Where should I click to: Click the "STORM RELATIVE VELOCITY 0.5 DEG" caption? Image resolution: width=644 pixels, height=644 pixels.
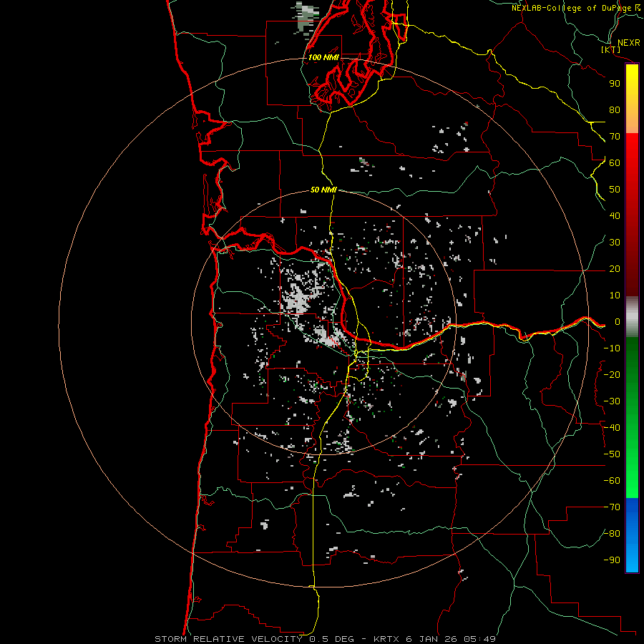pos(258,639)
